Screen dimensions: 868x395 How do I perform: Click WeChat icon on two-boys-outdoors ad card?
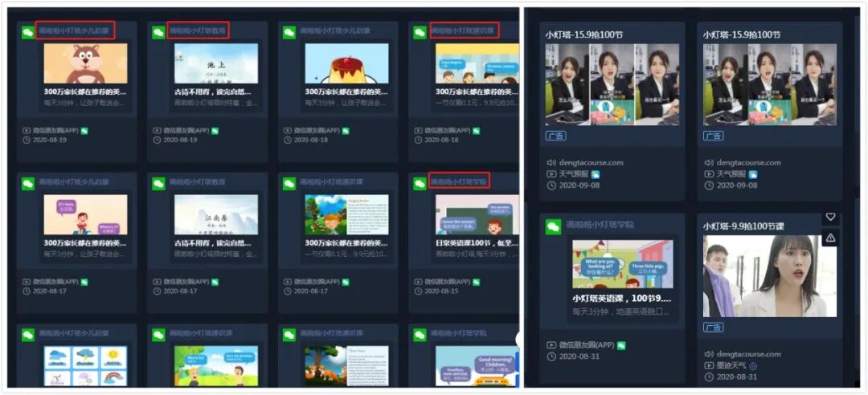(x=158, y=335)
